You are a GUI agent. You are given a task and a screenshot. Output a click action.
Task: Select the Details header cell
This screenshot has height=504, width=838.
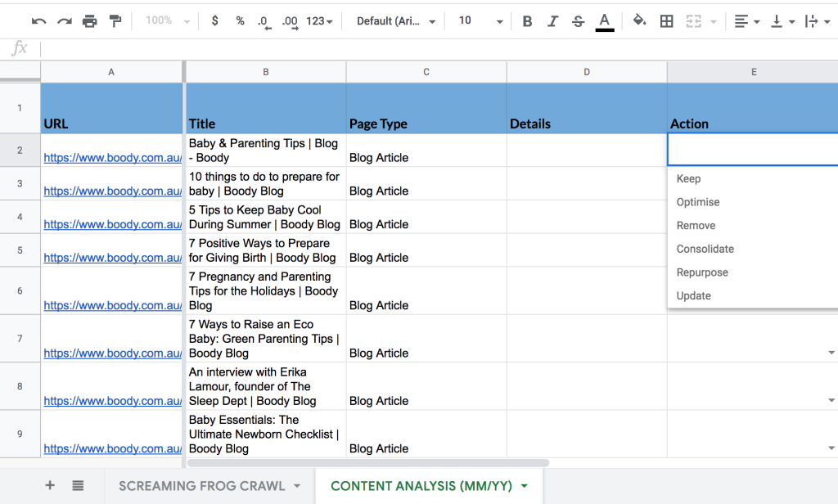[x=586, y=108]
